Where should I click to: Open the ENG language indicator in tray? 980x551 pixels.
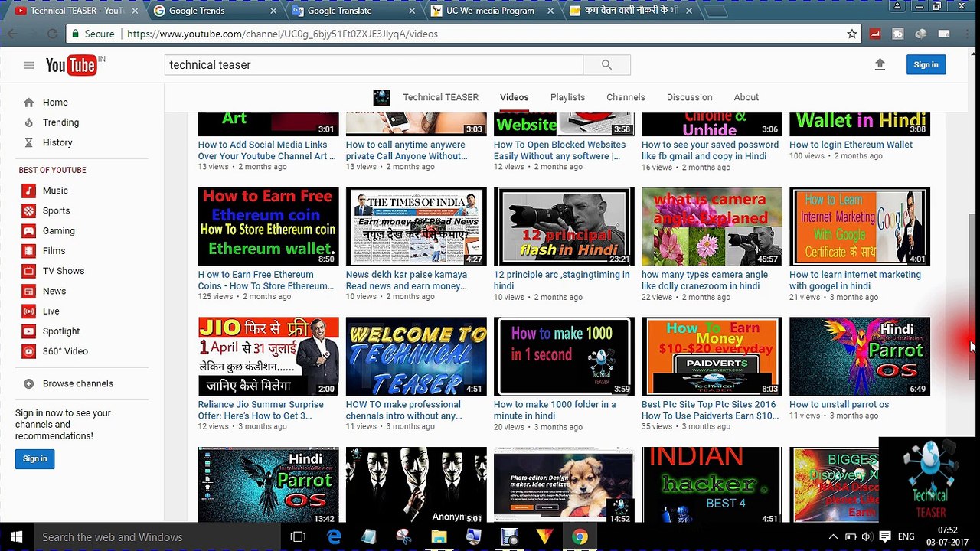tap(906, 537)
